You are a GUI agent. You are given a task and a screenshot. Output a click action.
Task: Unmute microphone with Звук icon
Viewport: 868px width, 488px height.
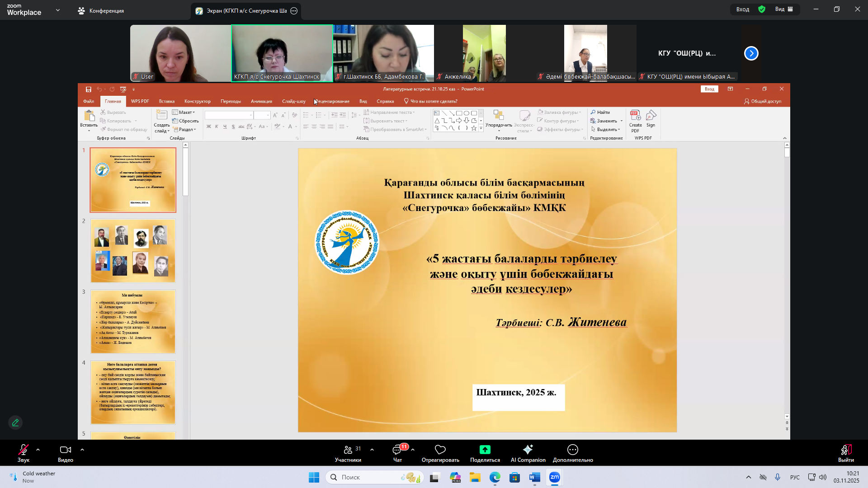click(x=24, y=450)
